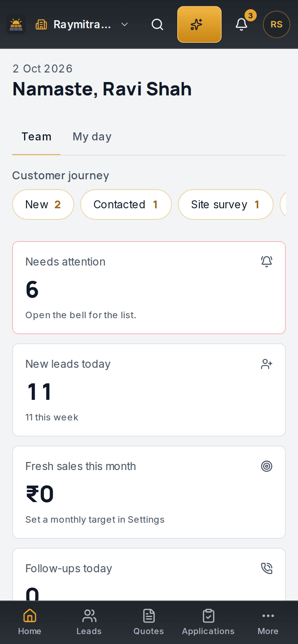
Task: Switch to the My day tab
Action: [92, 137]
